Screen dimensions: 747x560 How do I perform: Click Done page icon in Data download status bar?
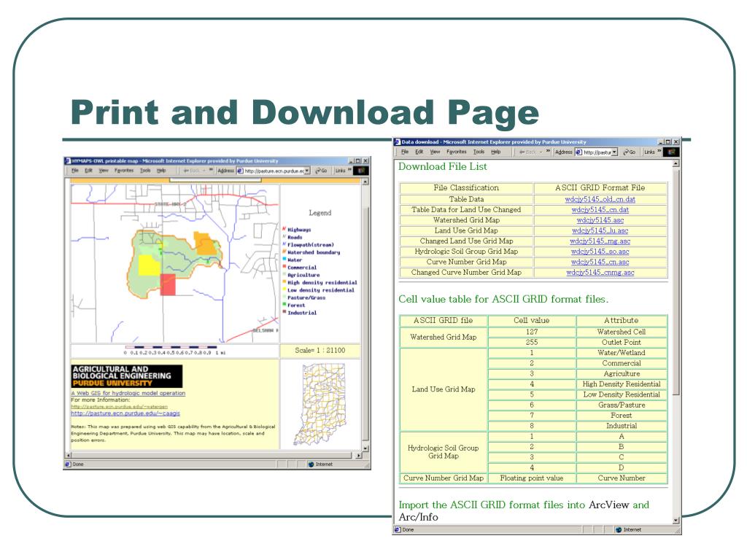[x=398, y=529]
